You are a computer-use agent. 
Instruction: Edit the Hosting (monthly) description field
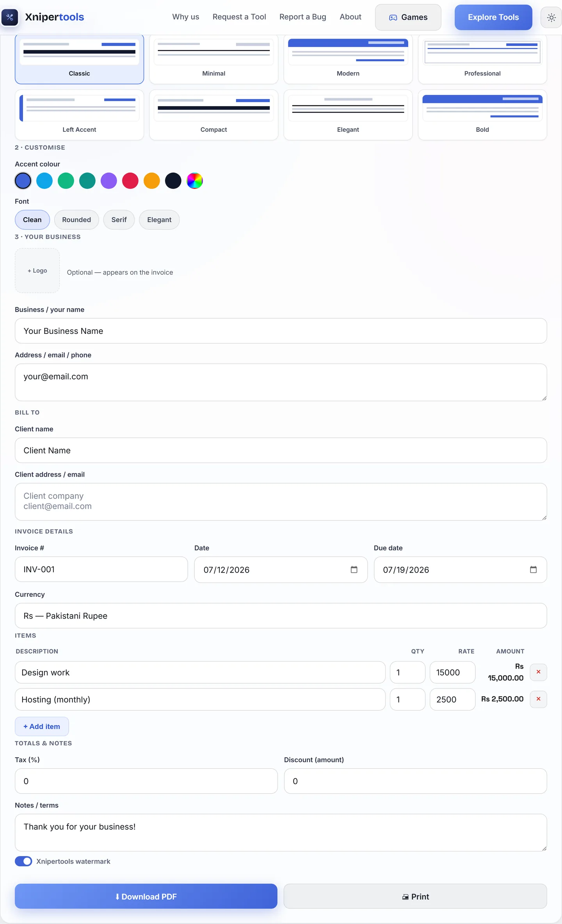tap(200, 699)
